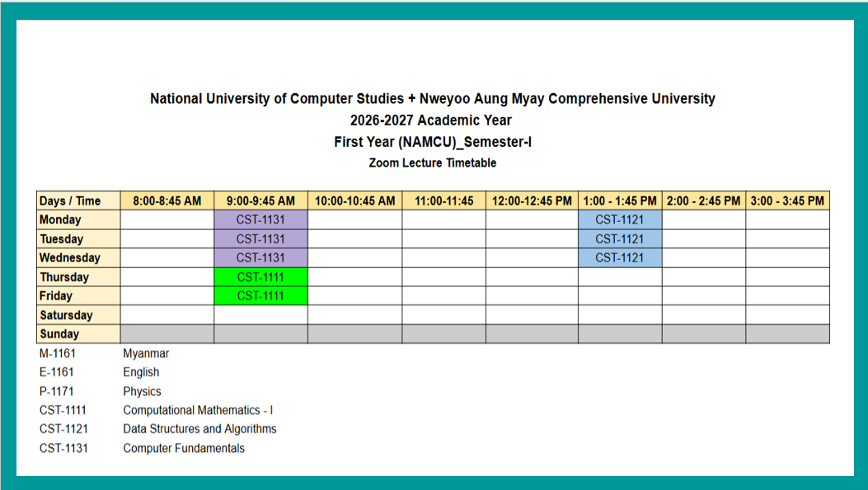Select the Monday CST-1131 purple cell
This screenshot has width=868, height=490.
coord(260,219)
